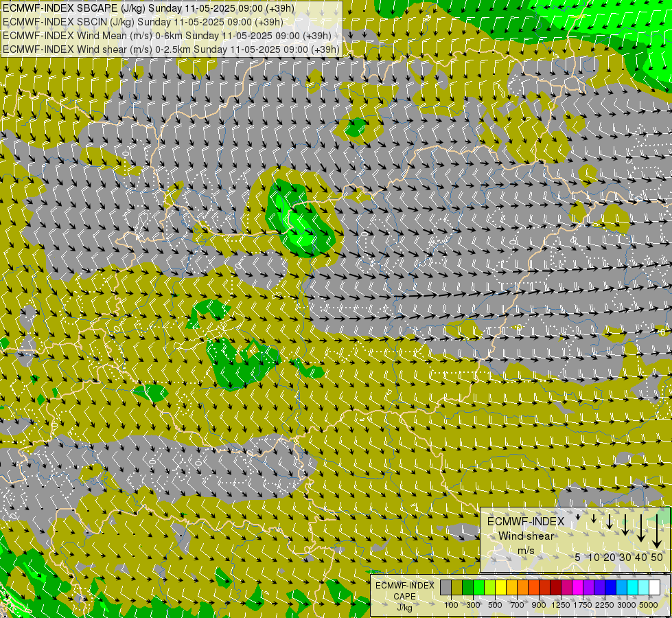Click the yellow-green lime CAPE legend swatch
The height and width of the screenshot is (618, 672).
pyautogui.click(x=490, y=587)
